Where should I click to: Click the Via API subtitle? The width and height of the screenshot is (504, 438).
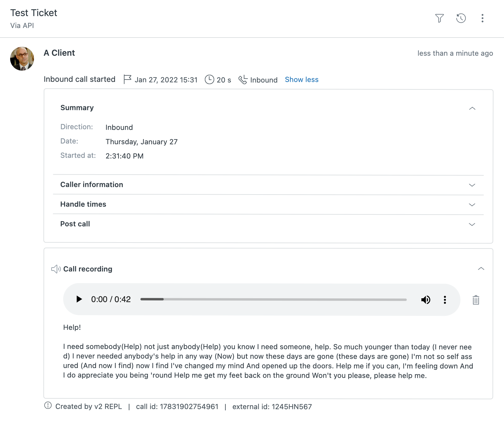pos(22,26)
